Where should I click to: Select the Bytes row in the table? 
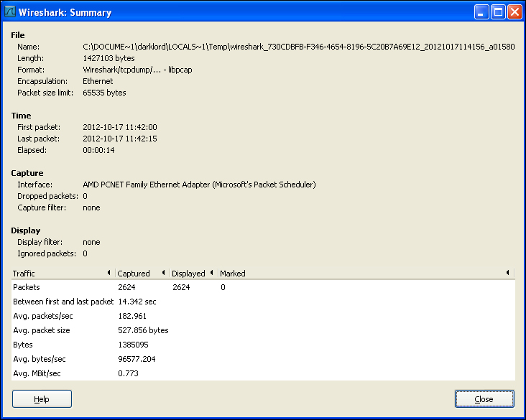(263, 345)
